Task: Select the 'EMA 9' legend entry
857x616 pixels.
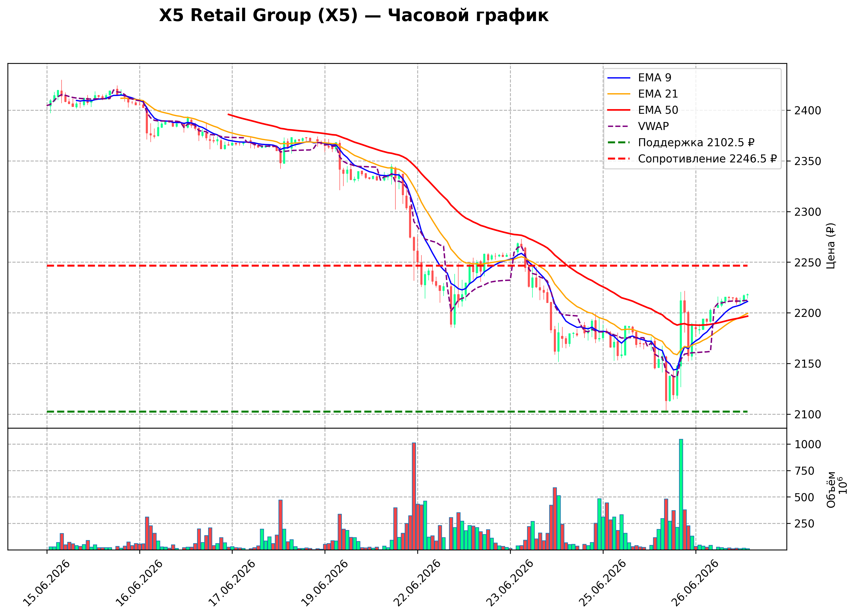Action: (639, 77)
